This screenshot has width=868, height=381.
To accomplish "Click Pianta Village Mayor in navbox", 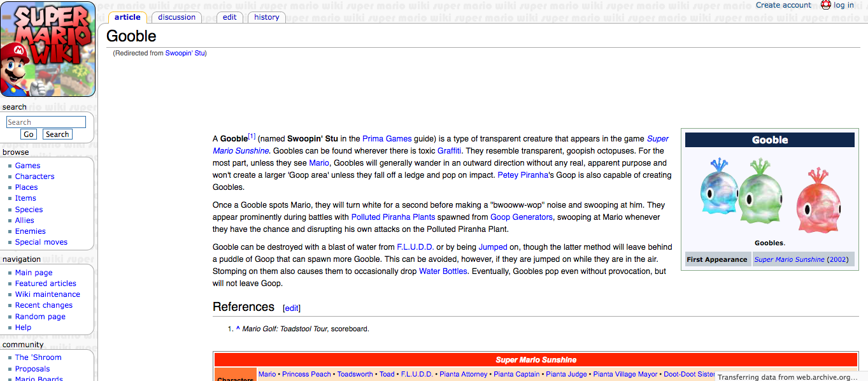I will tap(625, 374).
